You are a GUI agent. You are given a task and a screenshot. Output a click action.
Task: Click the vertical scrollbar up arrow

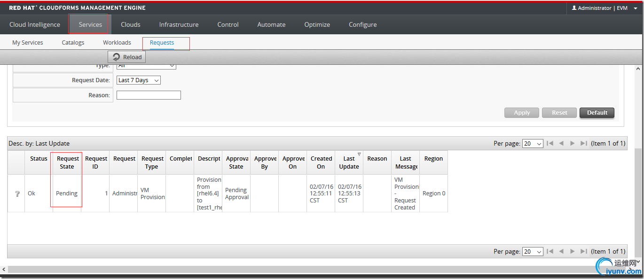pos(638,69)
